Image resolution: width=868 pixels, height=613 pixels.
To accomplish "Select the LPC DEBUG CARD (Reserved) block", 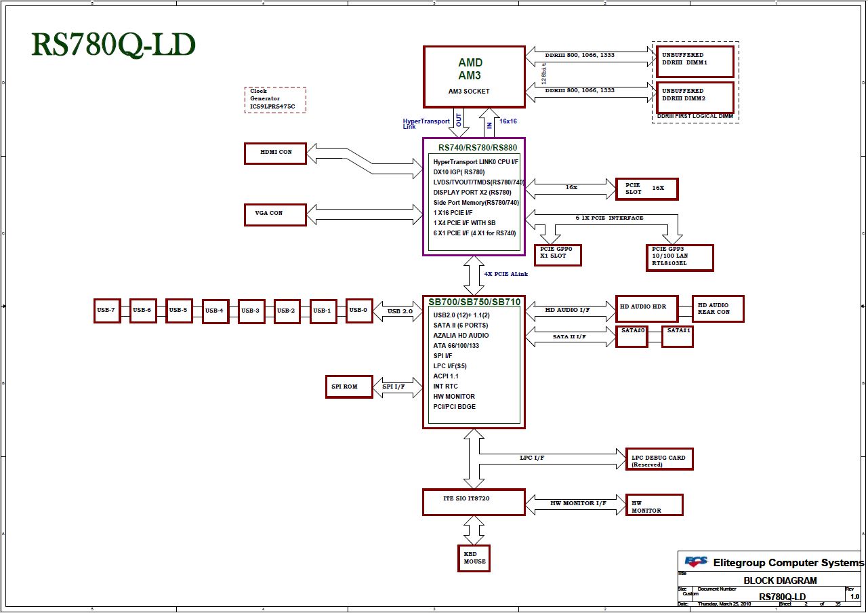I will [x=659, y=459].
